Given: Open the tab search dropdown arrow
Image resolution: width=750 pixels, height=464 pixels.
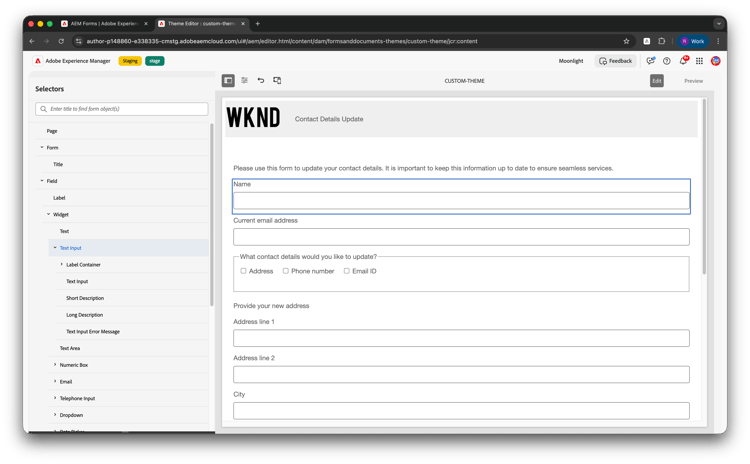Looking at the screenshot, I should (718, 23).
